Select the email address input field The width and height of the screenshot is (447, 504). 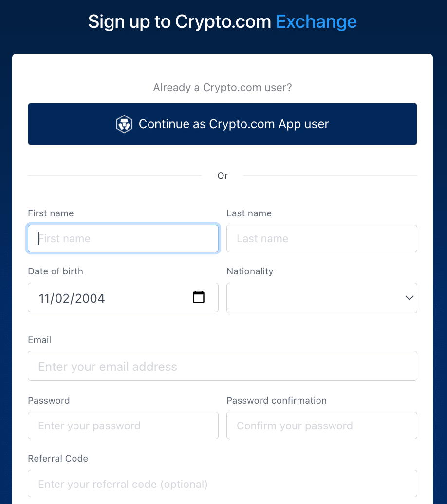223,366
